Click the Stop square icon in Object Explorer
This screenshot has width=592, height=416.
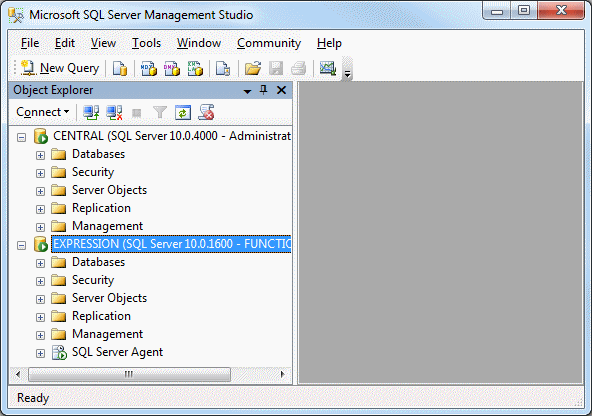click(137, 113)
